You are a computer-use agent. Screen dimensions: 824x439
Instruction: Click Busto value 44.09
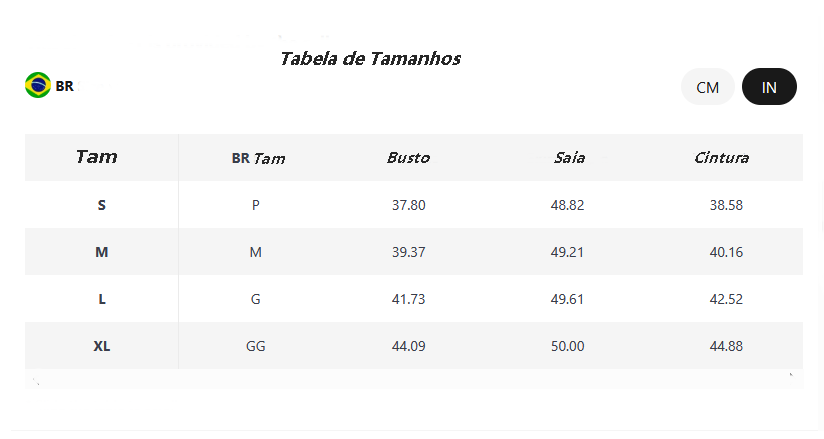point(408,346)
